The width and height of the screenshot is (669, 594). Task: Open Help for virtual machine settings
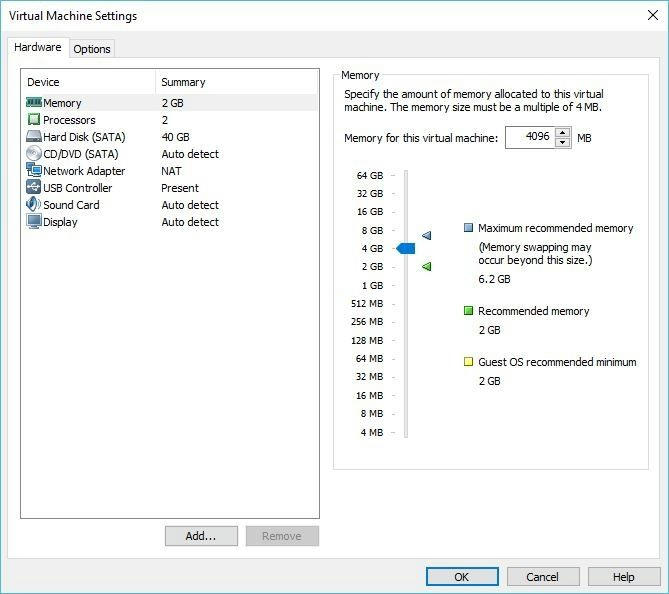[624, 577]
